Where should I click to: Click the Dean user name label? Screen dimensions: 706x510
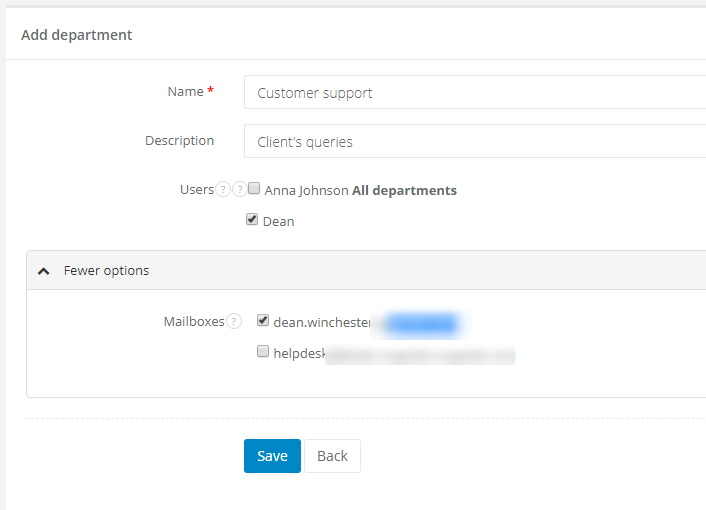point(278,221)
